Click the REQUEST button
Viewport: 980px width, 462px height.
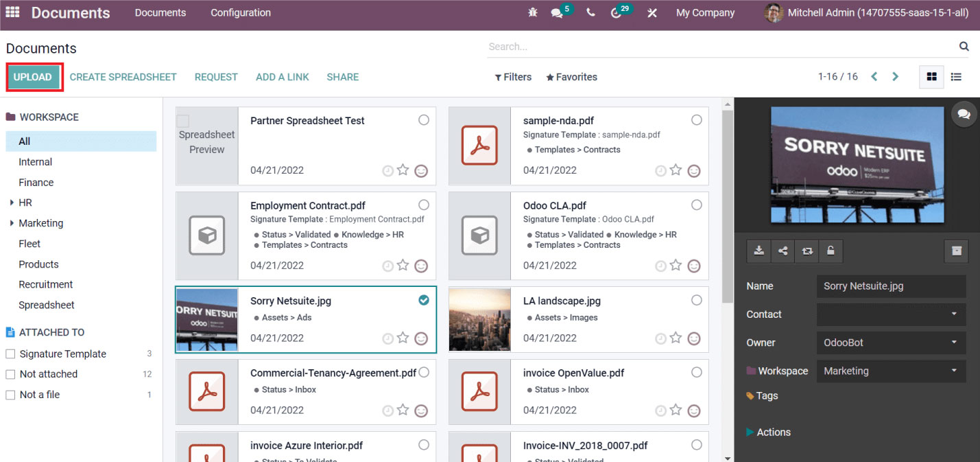(216, 77)
